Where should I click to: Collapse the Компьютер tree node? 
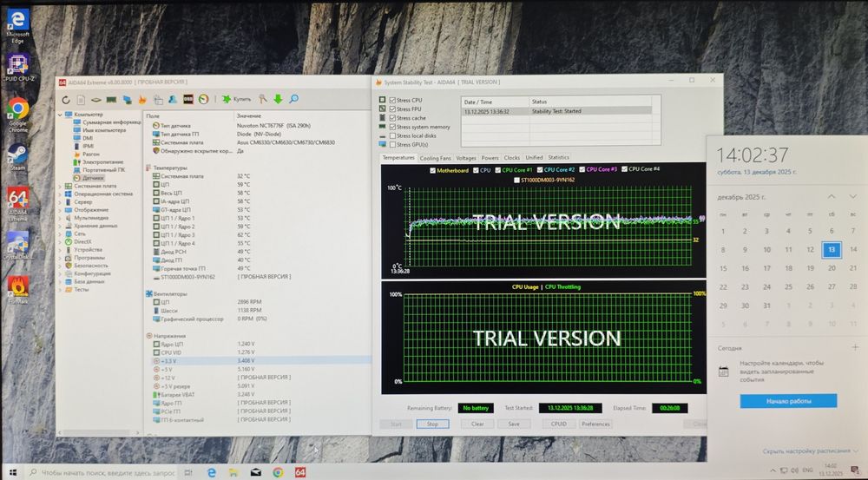61,115
